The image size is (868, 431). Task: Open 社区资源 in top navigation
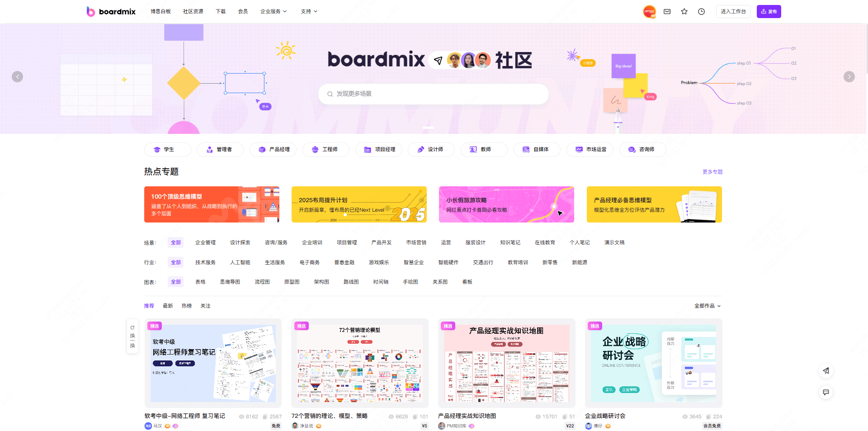coord(193,11)
